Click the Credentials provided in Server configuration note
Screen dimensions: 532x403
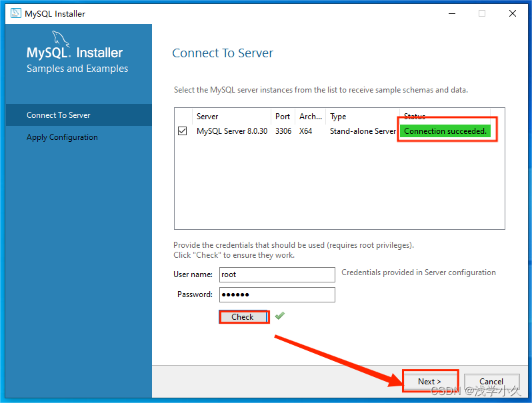click(419, 272)
